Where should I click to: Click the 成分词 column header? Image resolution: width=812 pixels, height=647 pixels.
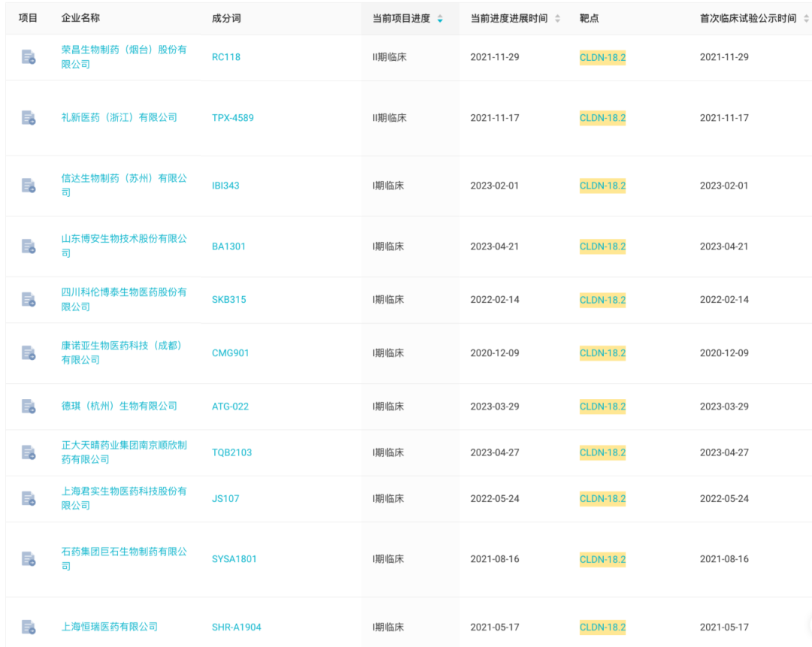(x=226, y=19)
